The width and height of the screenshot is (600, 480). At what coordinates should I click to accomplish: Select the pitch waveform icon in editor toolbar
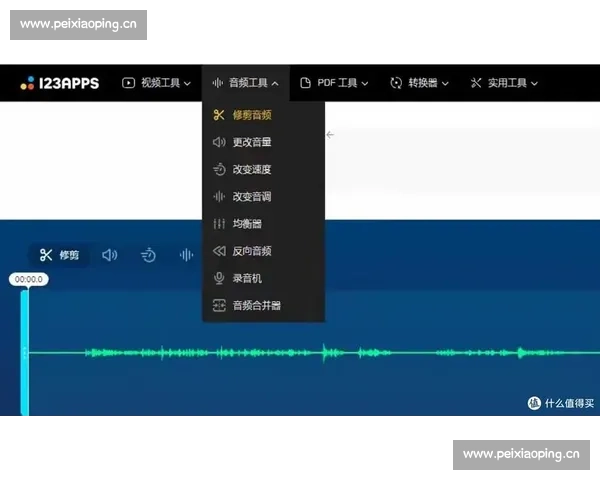(x=186, y=255)
